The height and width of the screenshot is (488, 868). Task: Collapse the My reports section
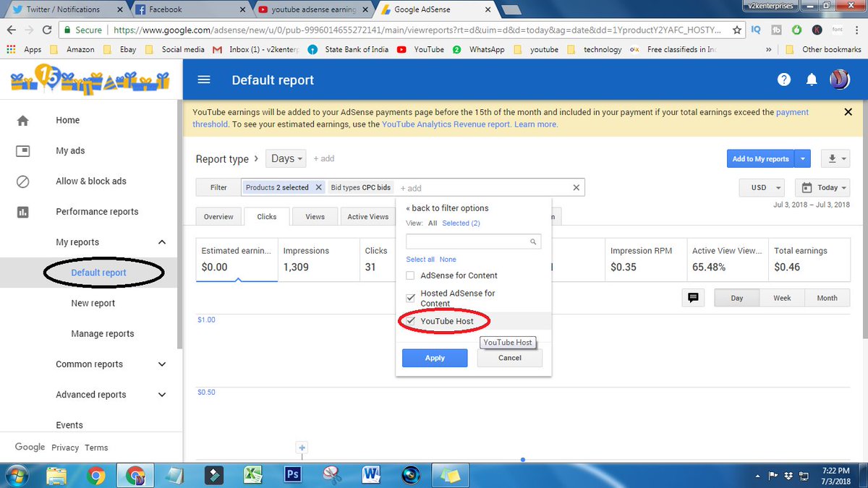162,242
